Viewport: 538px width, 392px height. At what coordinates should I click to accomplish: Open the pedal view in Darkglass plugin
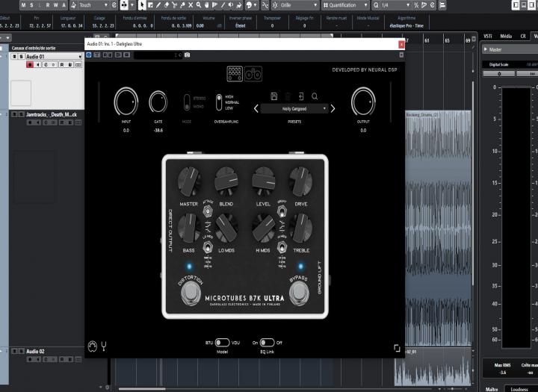(x=235, y=74)
